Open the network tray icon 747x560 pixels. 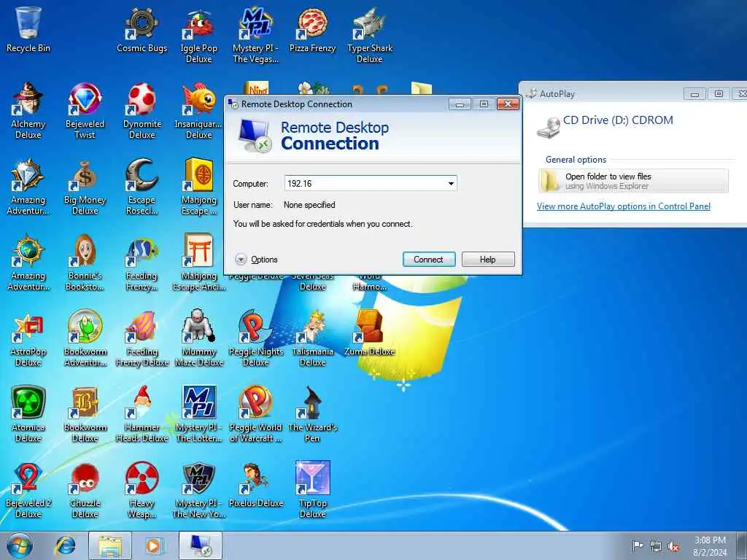pos(656,547)
